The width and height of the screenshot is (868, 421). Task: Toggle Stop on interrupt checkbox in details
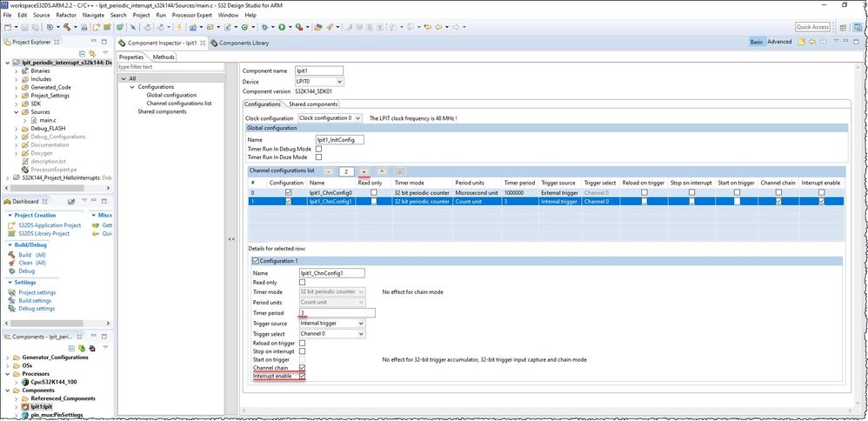(302, 351)
